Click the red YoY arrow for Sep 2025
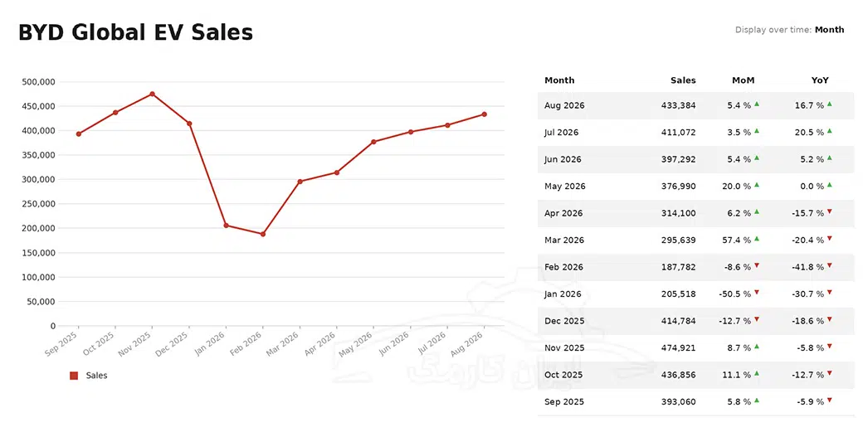This screenshot has height=437, width=868. click(x=829, y=400)
